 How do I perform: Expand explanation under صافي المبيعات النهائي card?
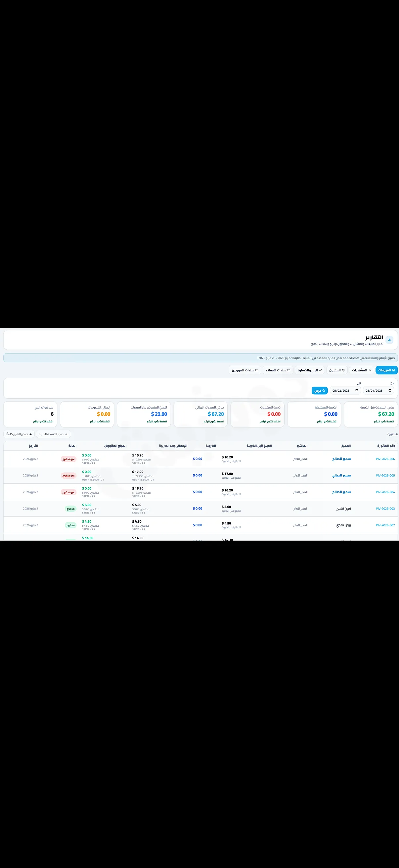213,421
